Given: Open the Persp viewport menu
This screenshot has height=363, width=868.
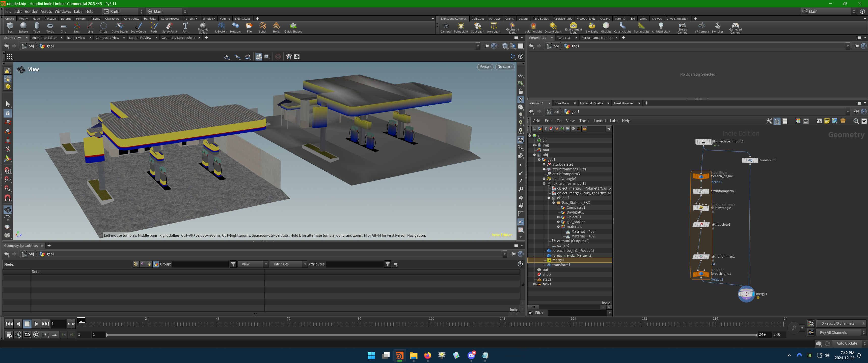Looking at the screenshot, I should pyautogui.click(x=485, y=67).
